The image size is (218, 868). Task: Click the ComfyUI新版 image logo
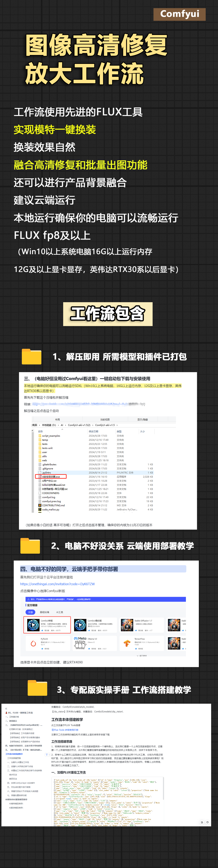tap(33, 625)
